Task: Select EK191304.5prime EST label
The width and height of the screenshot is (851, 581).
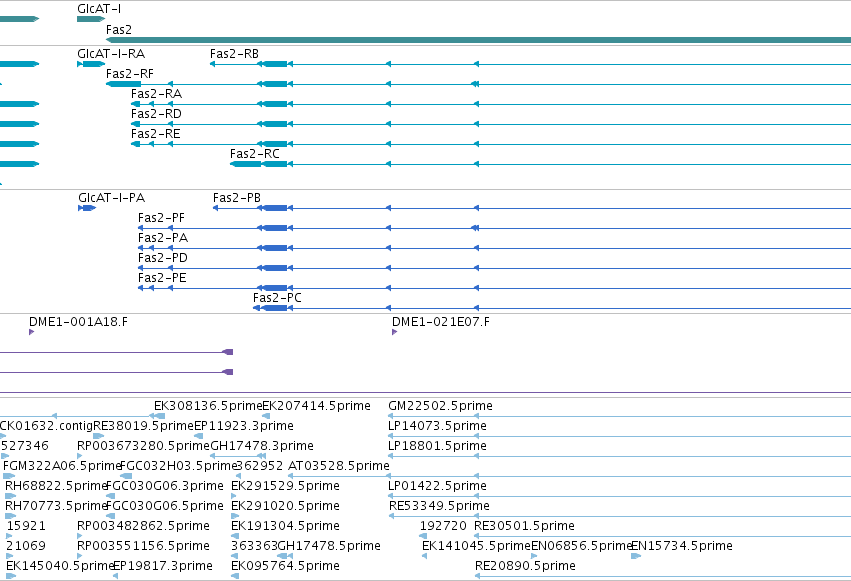Action: (285, 526)
